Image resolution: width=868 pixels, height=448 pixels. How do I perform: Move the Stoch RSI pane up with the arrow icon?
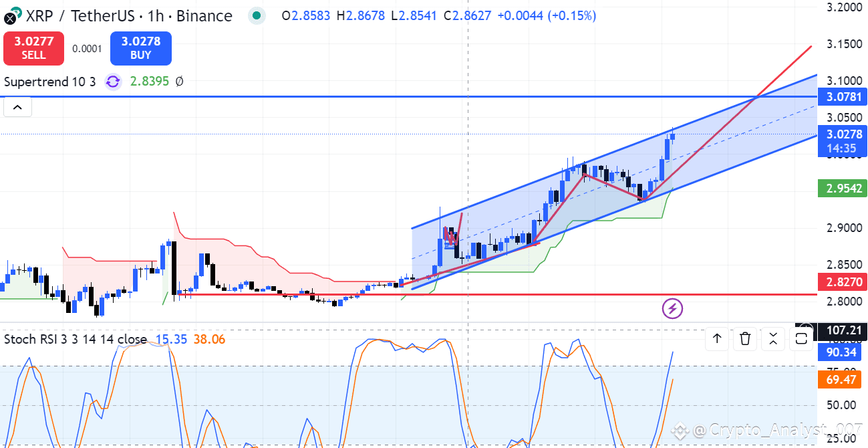click(717, 339)
